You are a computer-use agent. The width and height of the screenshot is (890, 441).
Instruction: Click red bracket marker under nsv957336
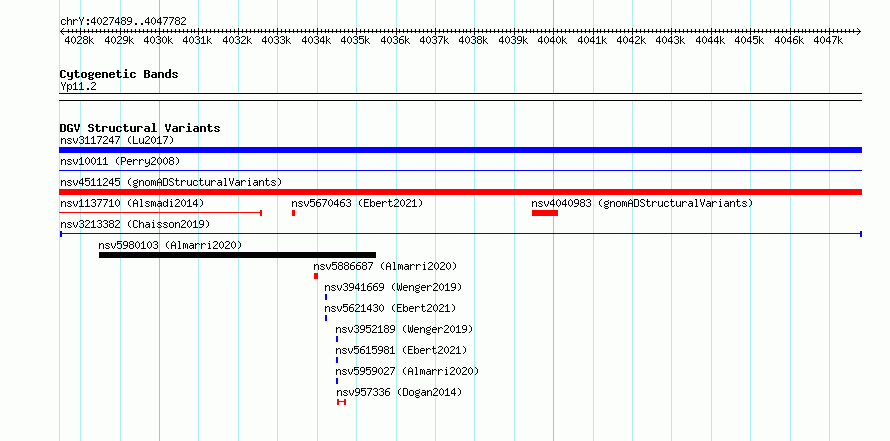[341, 402]
